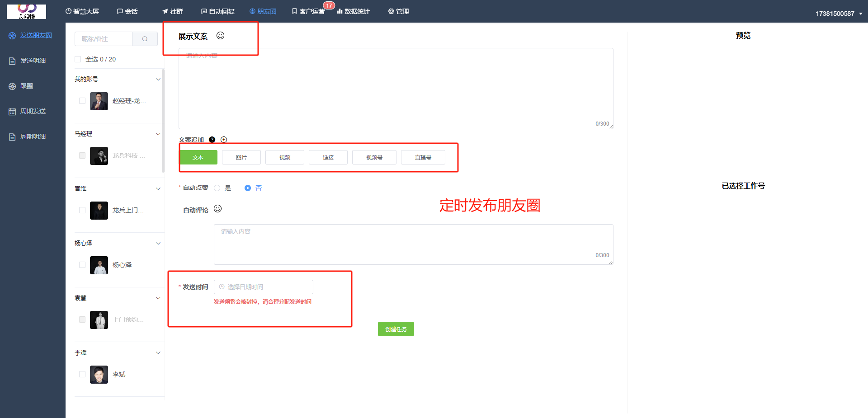Click the 杨心泽 avatar thumbnail
The width and height of the screenshot is (868, 418).
[x=99, y=265]
